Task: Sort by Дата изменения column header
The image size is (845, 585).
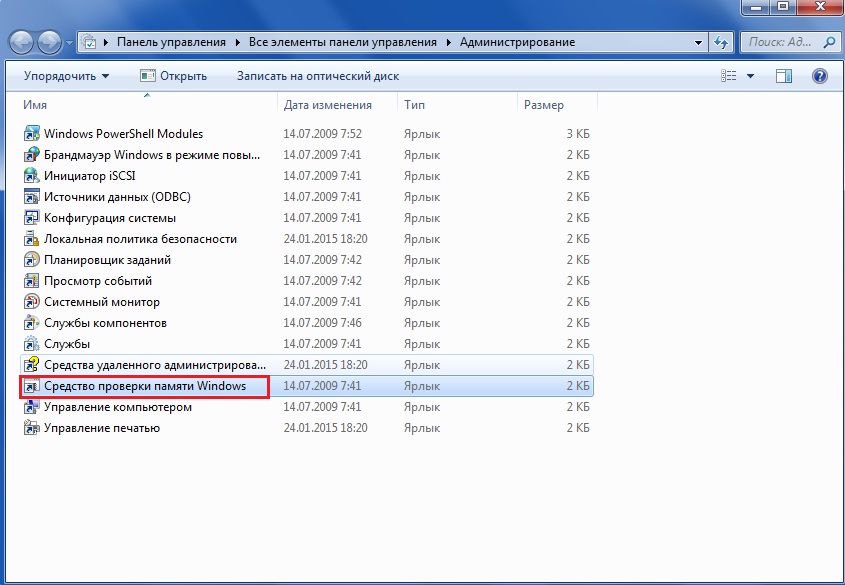Action: pyautogui.click(x=327, y=105)
